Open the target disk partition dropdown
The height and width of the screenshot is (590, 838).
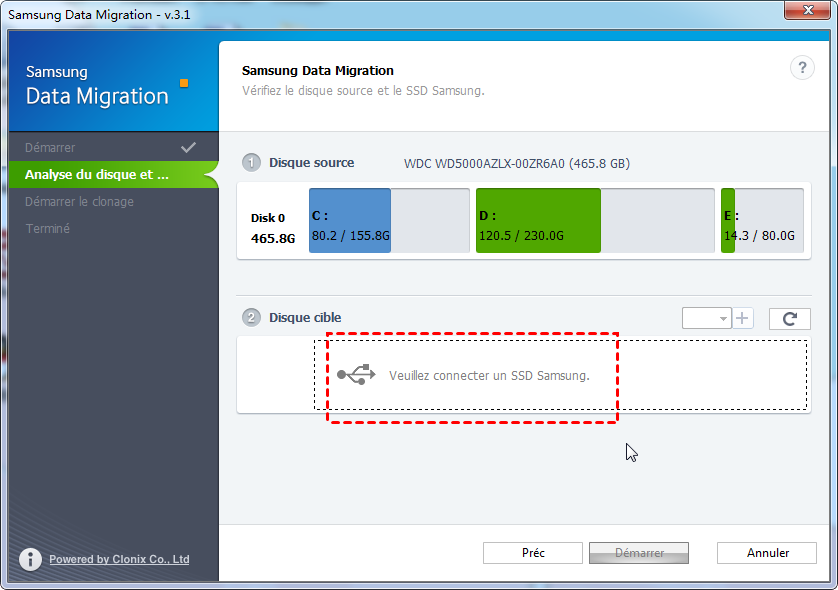point(707,319)
